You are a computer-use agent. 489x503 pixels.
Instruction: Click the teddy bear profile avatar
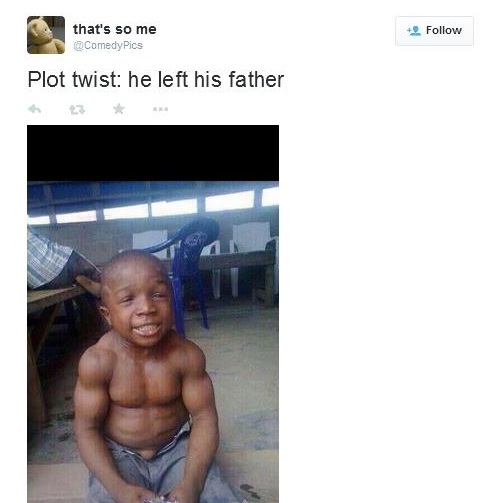tap(46, 35)
